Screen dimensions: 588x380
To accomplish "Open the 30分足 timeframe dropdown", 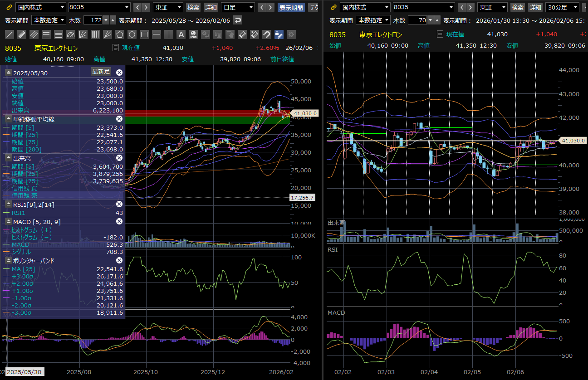I will click(x=563, y=7).
